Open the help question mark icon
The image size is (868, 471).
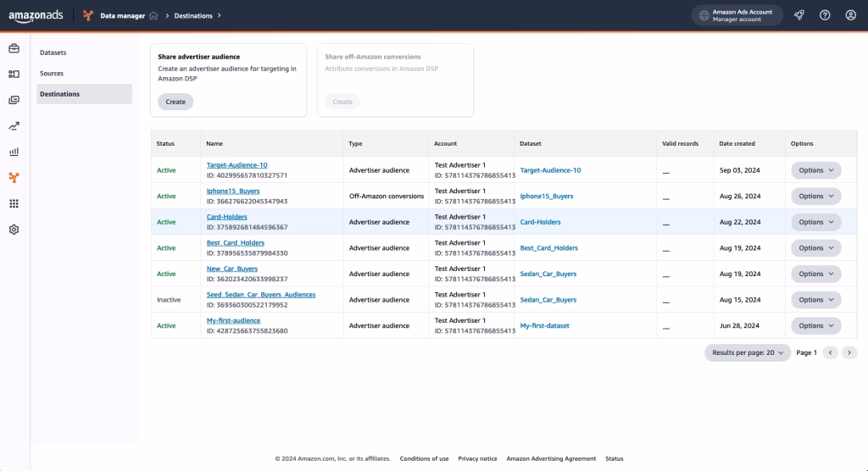pos(825,15)
